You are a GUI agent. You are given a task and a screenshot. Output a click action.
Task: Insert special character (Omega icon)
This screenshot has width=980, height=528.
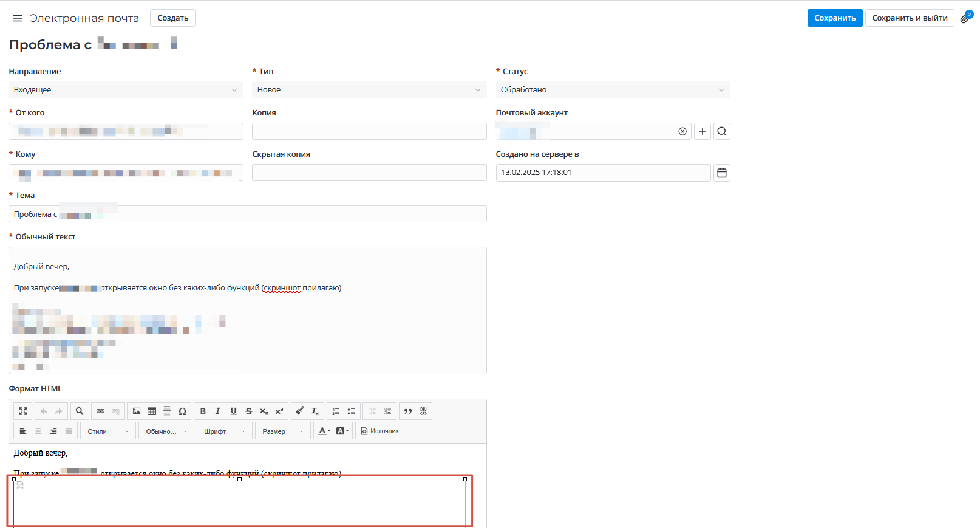(x=182, y=411)
